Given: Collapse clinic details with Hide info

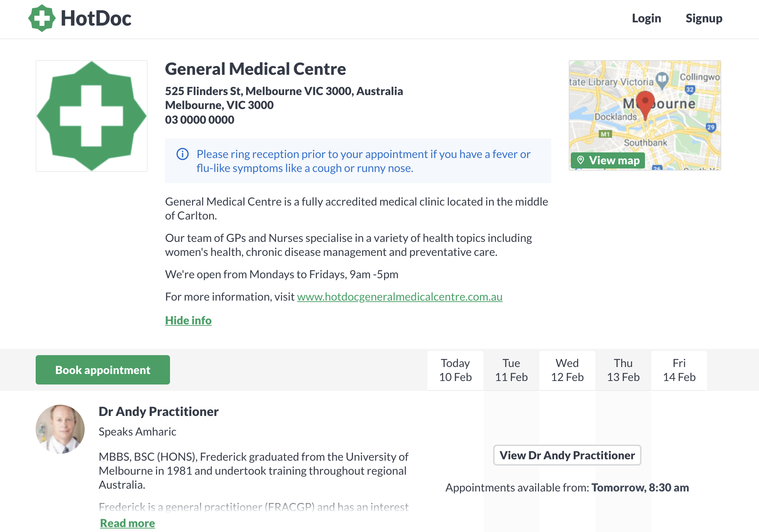Looking at the screenshot, I should point(188,320).
